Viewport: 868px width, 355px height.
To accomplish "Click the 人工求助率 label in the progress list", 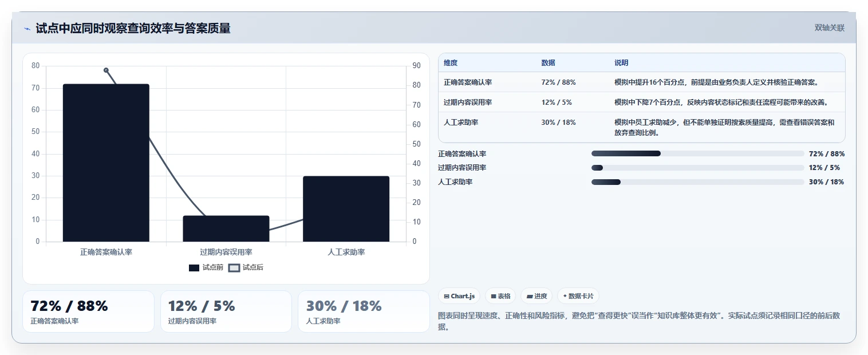I will [455, 182].
